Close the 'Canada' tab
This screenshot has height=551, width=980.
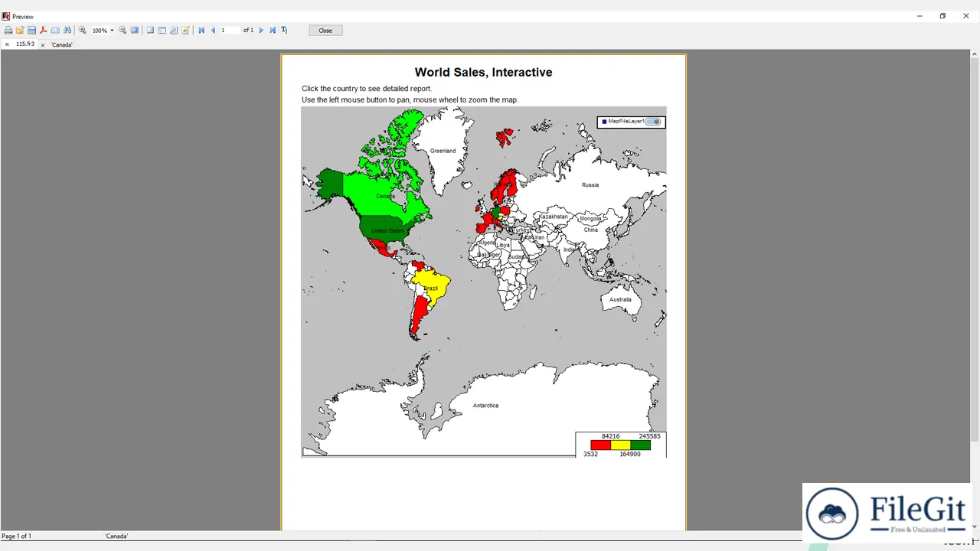[43, 44]
